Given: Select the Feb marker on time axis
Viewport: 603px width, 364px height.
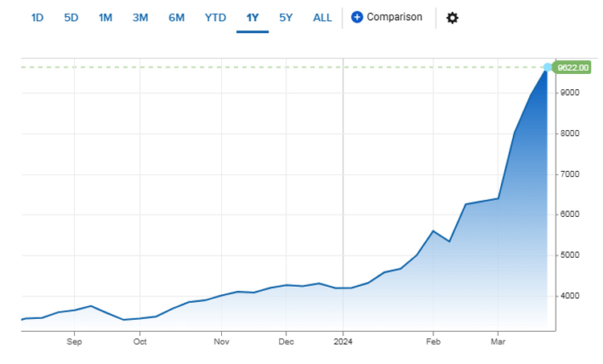Looking at the screenshot, I should tap(433, 341).
